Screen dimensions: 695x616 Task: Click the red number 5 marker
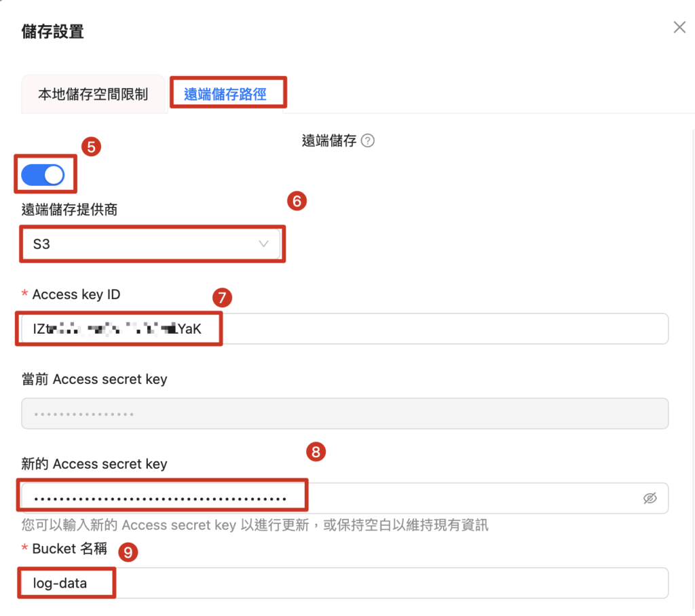point(91,147)
